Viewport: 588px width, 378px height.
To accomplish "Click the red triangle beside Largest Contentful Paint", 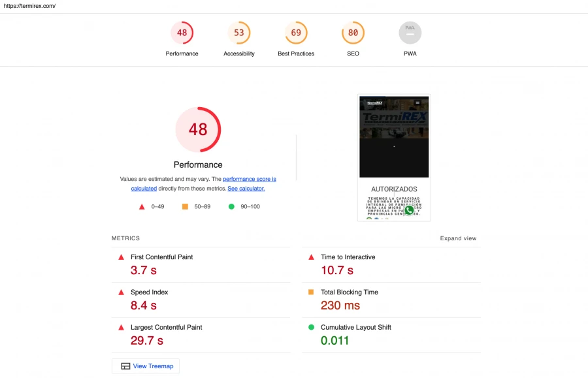I will coord(121,328).
